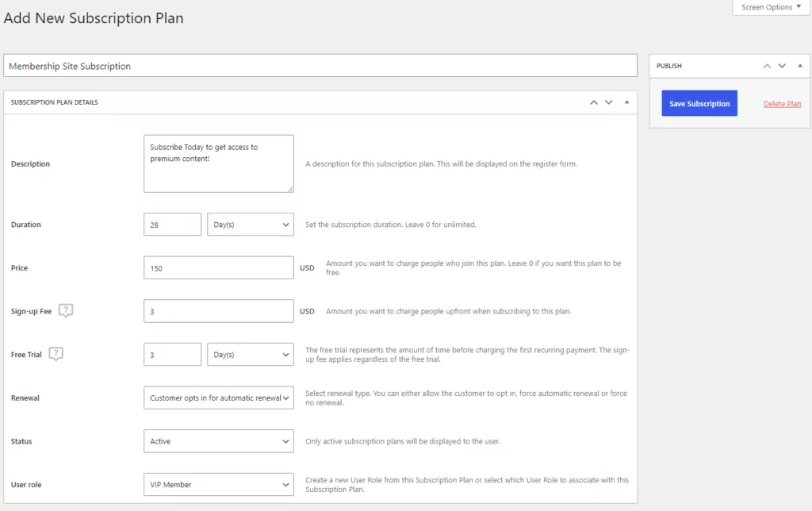This screenshot has width=812, height=511.
Task: Move Subscription Plan Details panel up
Action: point(593,102)
